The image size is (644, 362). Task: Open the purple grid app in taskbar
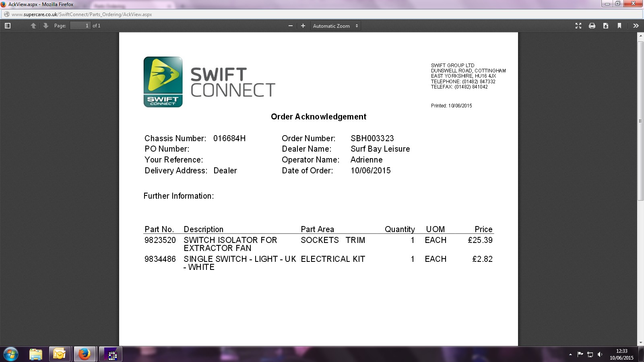(110, 354)
